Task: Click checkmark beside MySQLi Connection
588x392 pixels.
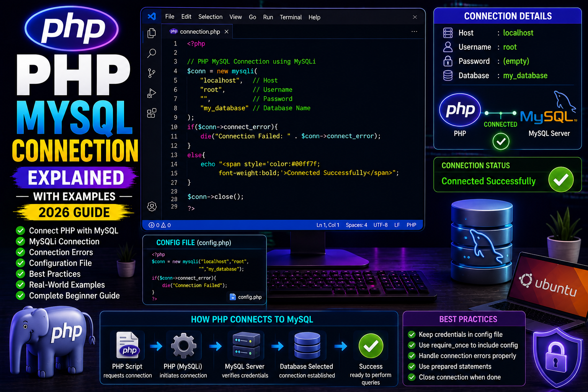Action: click(x=20, y=242)
